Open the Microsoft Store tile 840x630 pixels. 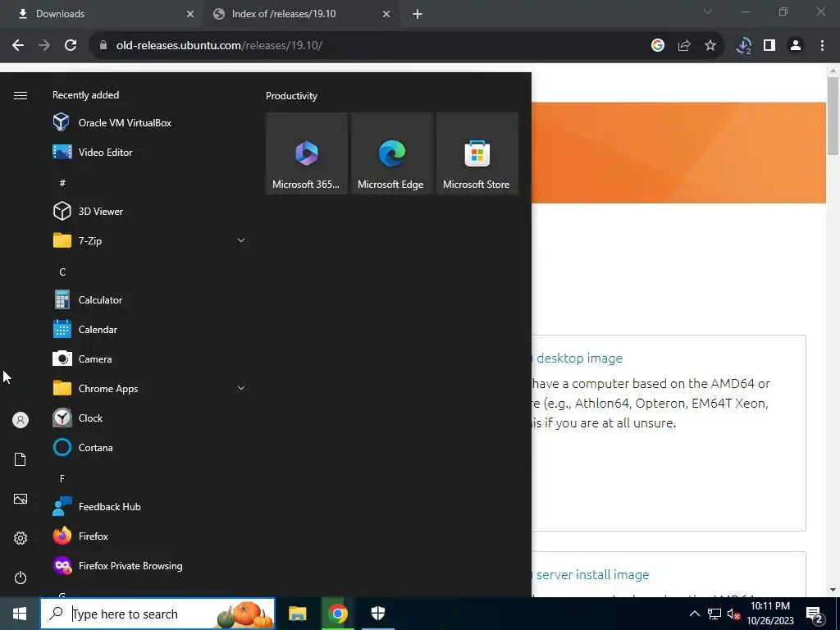click(x=477, y=153)
